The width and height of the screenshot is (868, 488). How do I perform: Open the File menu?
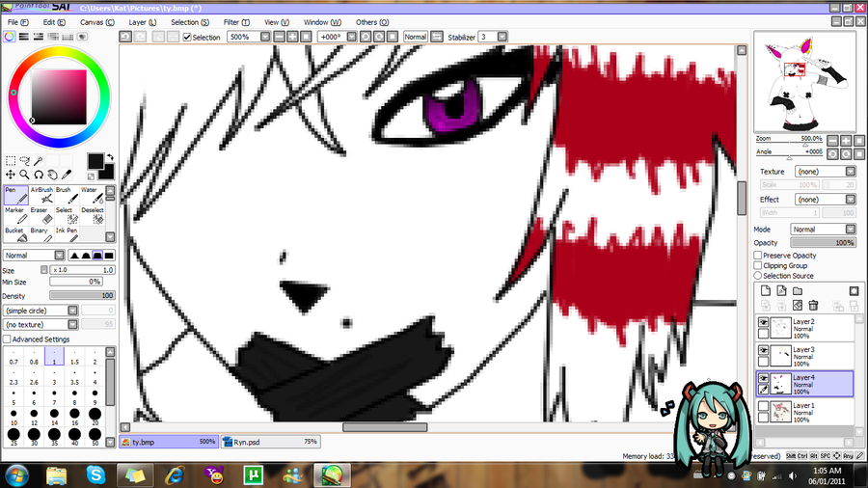17,22
